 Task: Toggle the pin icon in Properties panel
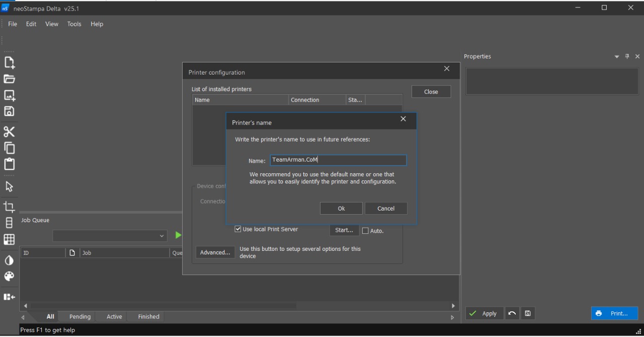[627, 56]
